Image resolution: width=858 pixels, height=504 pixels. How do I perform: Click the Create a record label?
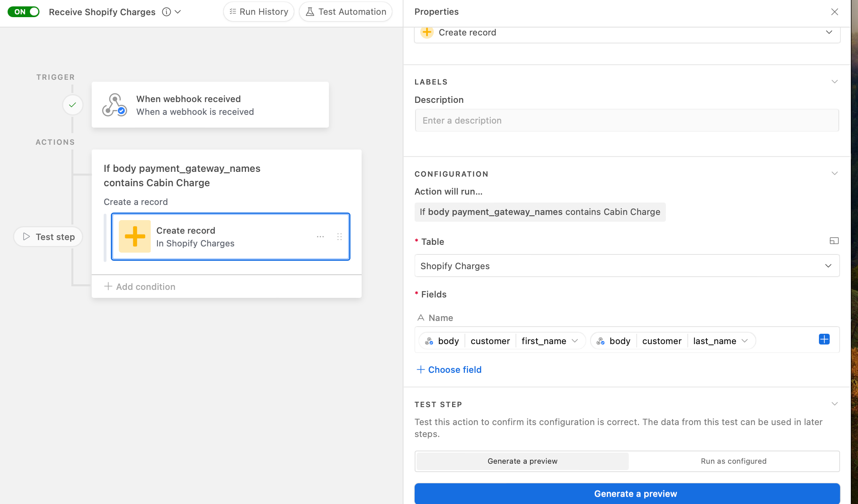point(136,202)
